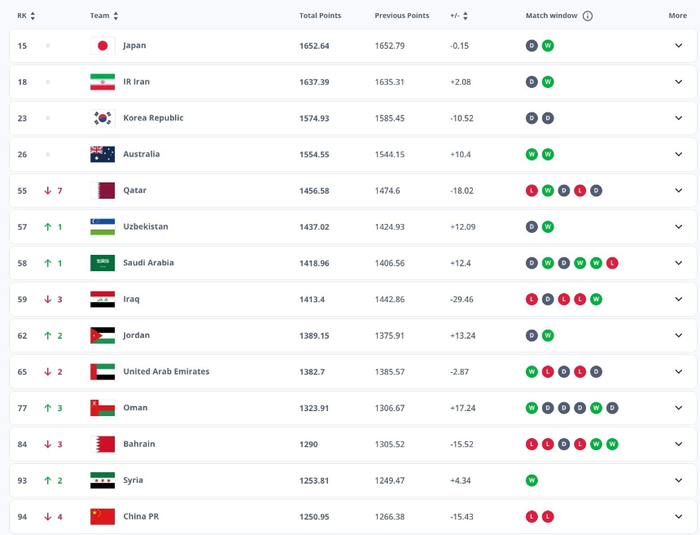The width and height of the screenshot is (700, 535).
Task: Expand the Bahrain row details
Action: pos(678,444)
